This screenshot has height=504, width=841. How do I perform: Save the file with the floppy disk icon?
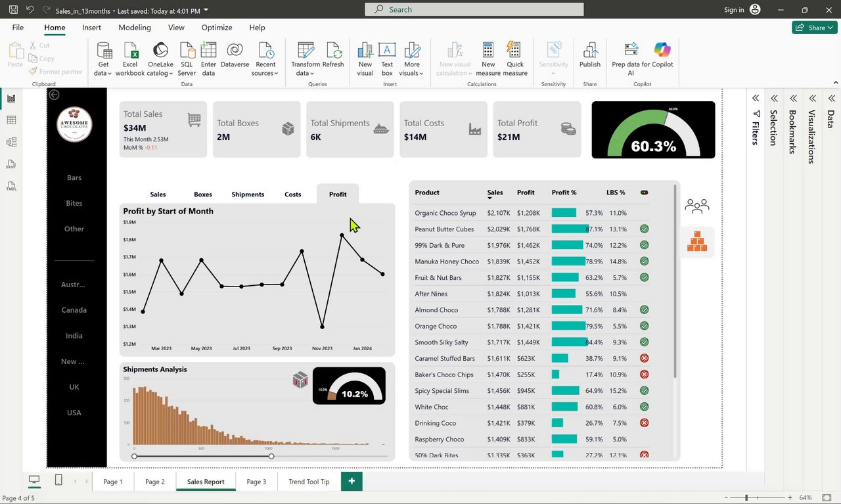point(13,10)
